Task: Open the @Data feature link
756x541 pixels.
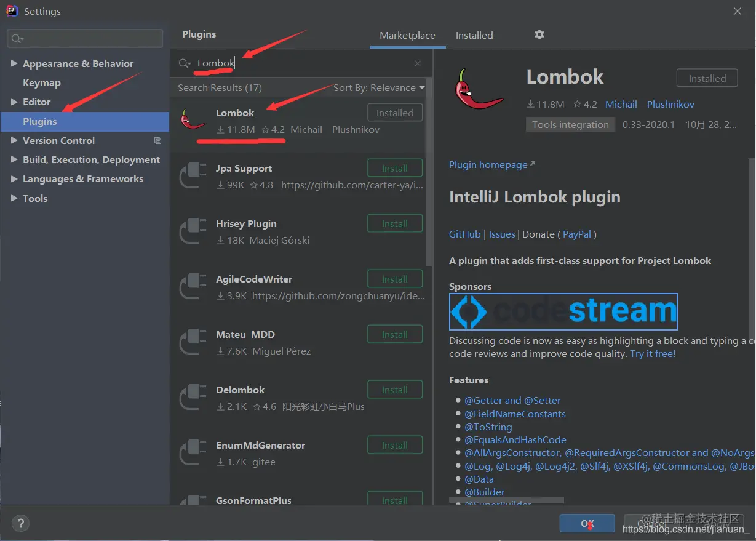Action: coord(479,479)
